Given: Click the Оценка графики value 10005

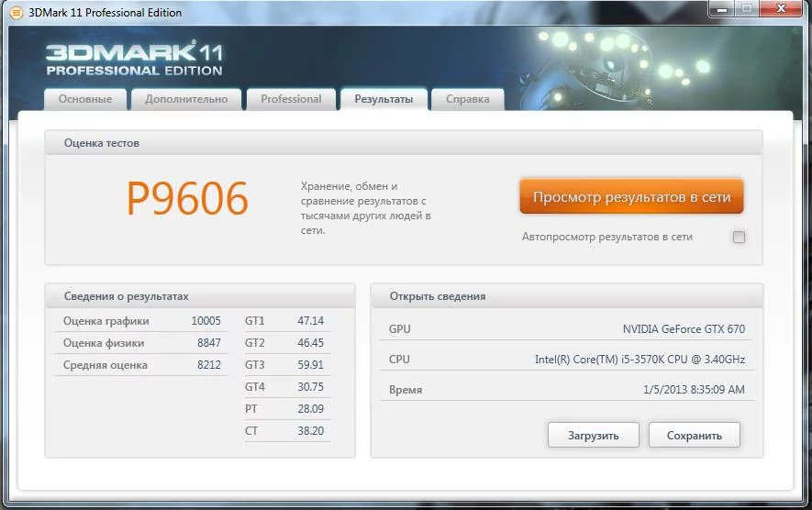Looking at the screenshot, I should [206, 321].
